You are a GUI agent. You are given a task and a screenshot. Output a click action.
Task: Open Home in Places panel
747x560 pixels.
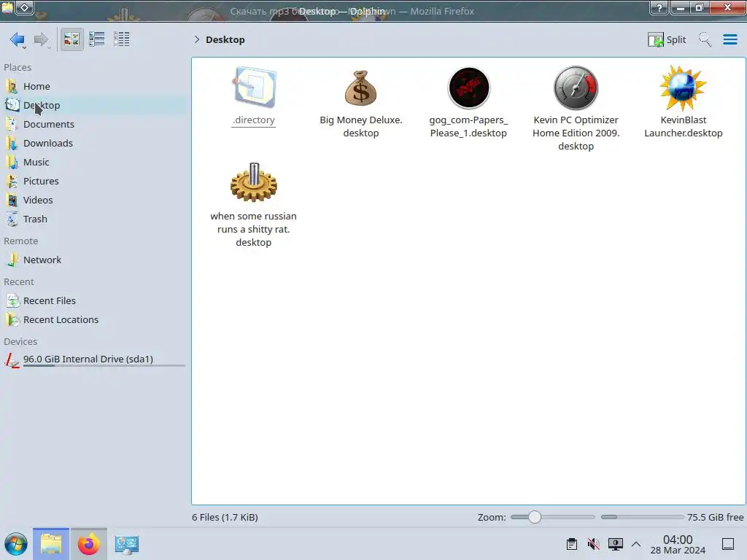[x=94, y=86]
